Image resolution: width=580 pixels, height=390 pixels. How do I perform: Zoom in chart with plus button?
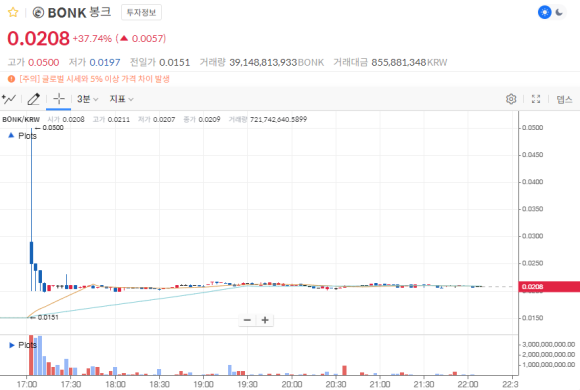265,320
